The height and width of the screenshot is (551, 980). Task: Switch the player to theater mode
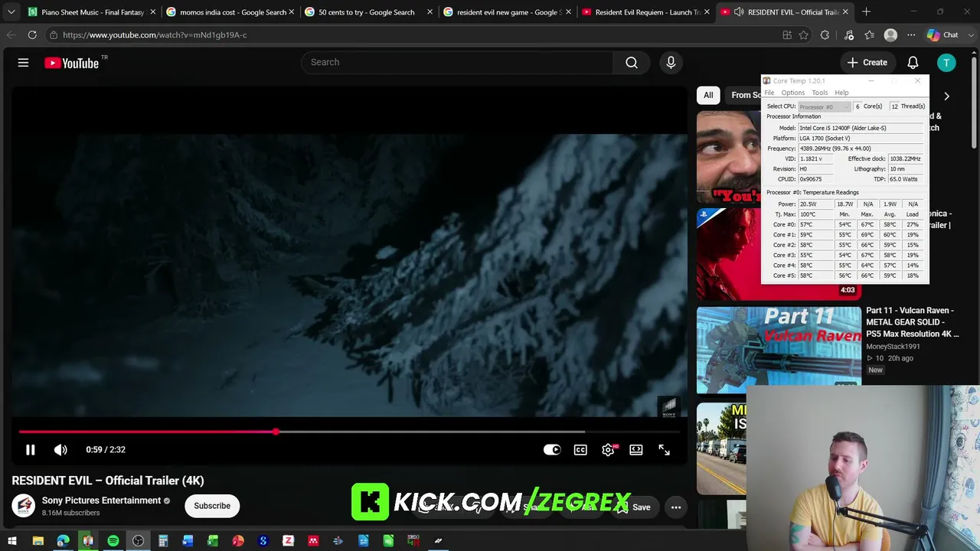[636, 450]
